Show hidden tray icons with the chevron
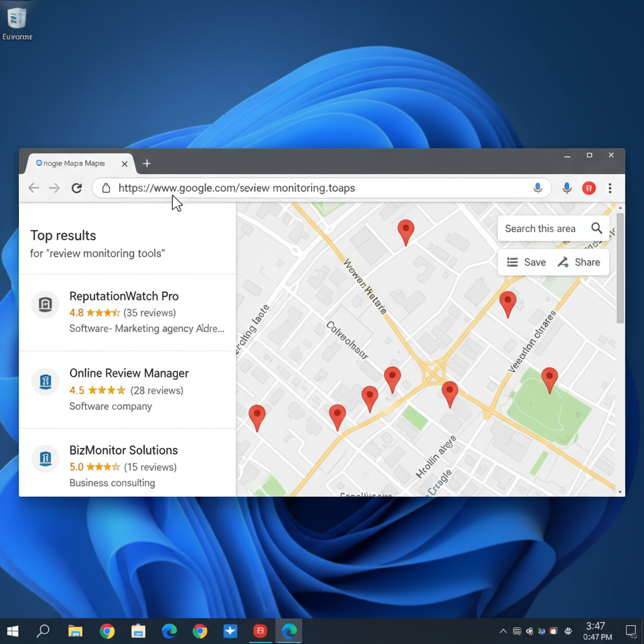 pyautogui.click(x=503, y=631)
